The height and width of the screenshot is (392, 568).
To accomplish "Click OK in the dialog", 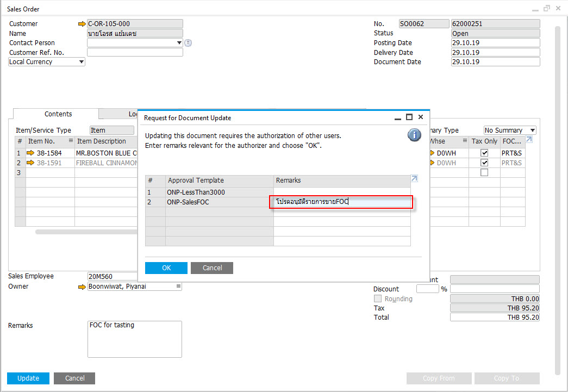I will pyautogui.click(x=166, y=267).
